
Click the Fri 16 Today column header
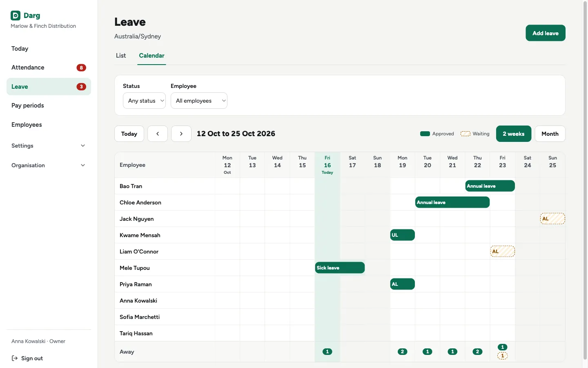(x=327, y=165)
